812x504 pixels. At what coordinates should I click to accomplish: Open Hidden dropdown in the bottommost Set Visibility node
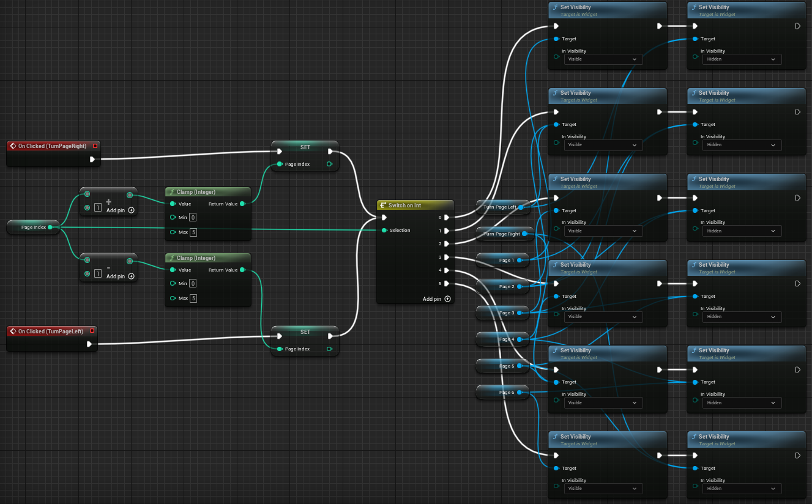pos(742,489)
